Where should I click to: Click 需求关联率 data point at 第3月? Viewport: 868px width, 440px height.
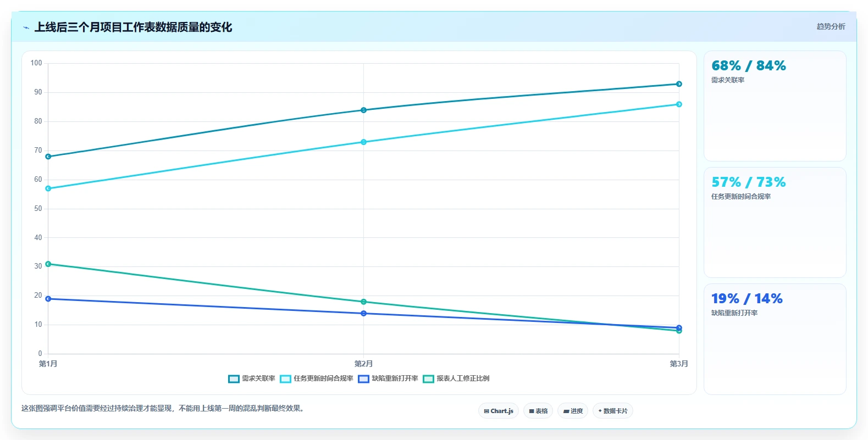tap(679, 84)
